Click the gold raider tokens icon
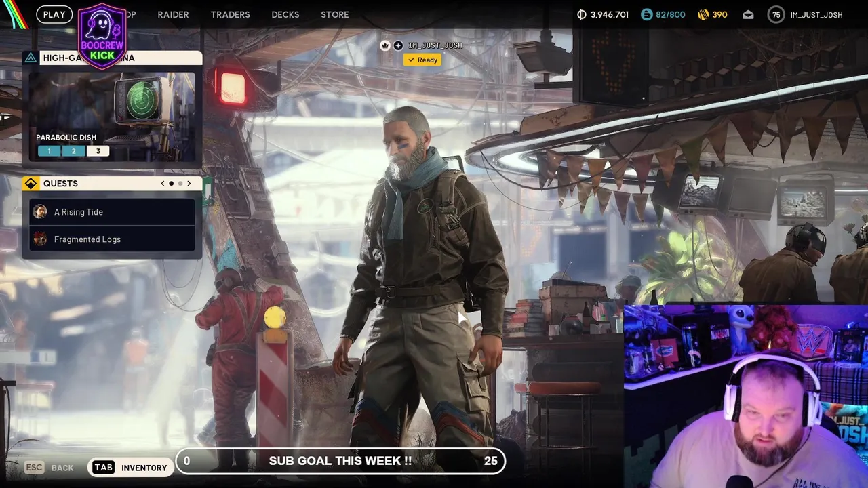This screenshot has height=488, width=868. tap(703, 14)
